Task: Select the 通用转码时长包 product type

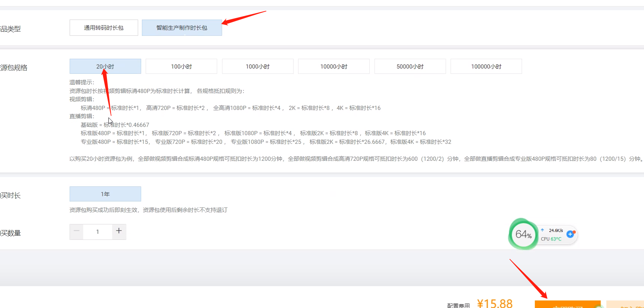Action: pyautogui.click(x=104, y=28)
